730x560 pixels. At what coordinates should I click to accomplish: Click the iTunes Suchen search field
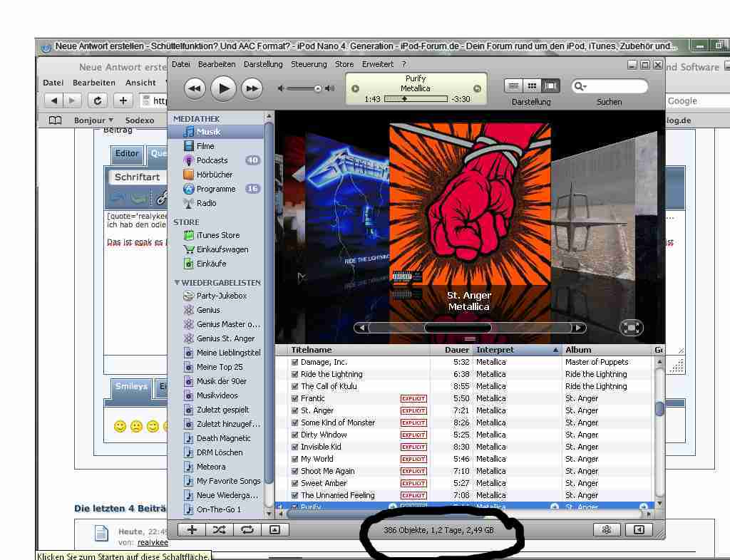[609, 86]
